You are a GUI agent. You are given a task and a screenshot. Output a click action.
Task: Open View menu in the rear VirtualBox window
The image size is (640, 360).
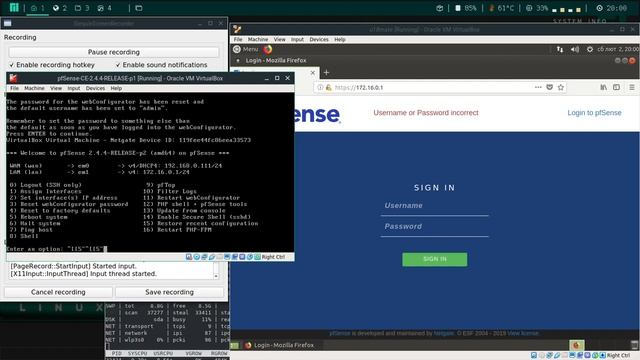click(x=280, y=40)
